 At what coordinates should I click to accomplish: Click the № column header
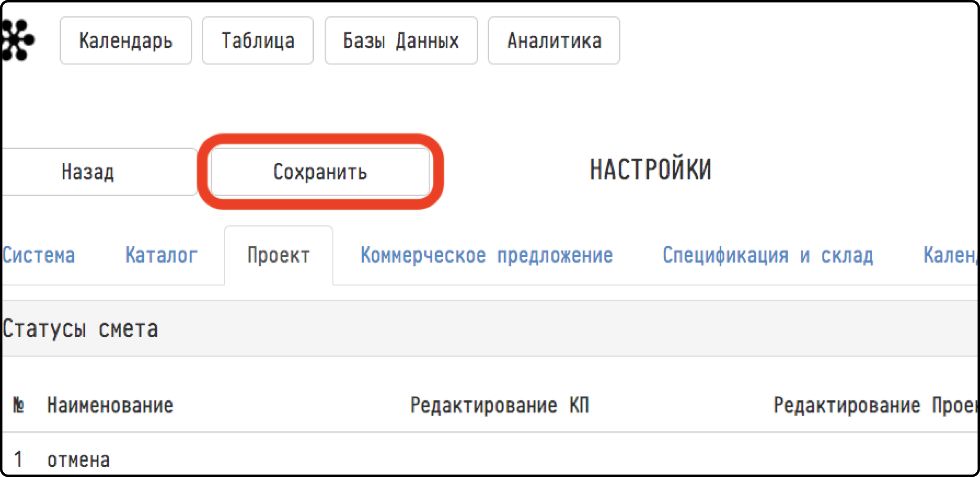pyautogui.click(x=19, y=405)
